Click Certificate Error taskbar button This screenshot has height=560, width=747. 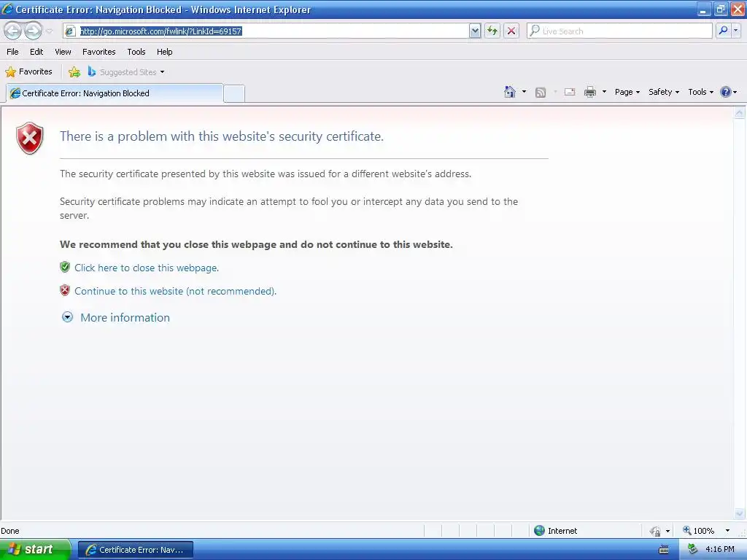tap(136, 550)
